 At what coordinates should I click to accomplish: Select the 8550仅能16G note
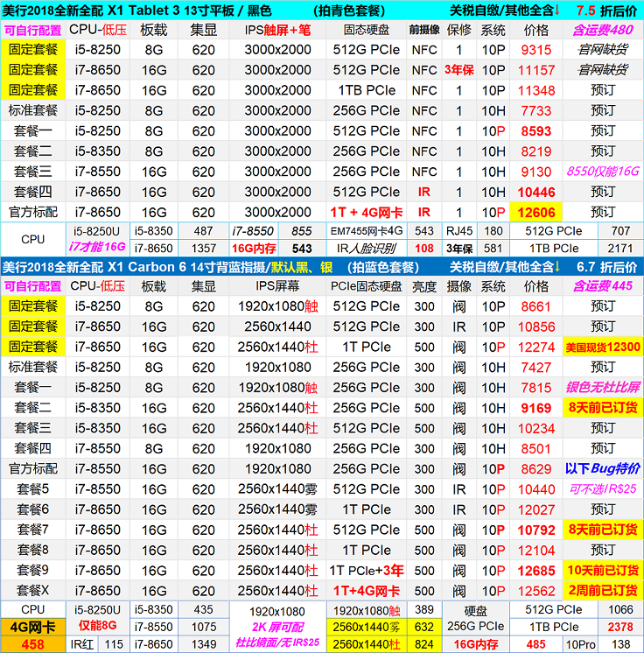[x=603, y=172]
